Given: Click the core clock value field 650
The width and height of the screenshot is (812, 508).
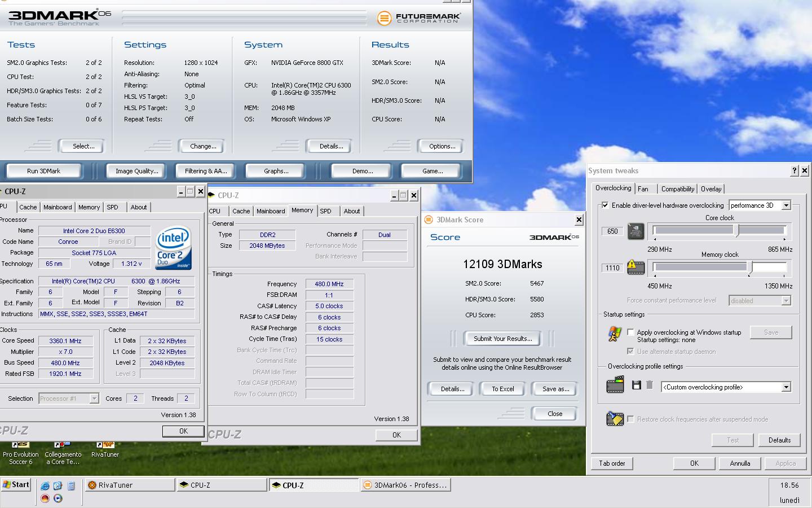Looking at the screenshot, I should click(x=613, y=231).
